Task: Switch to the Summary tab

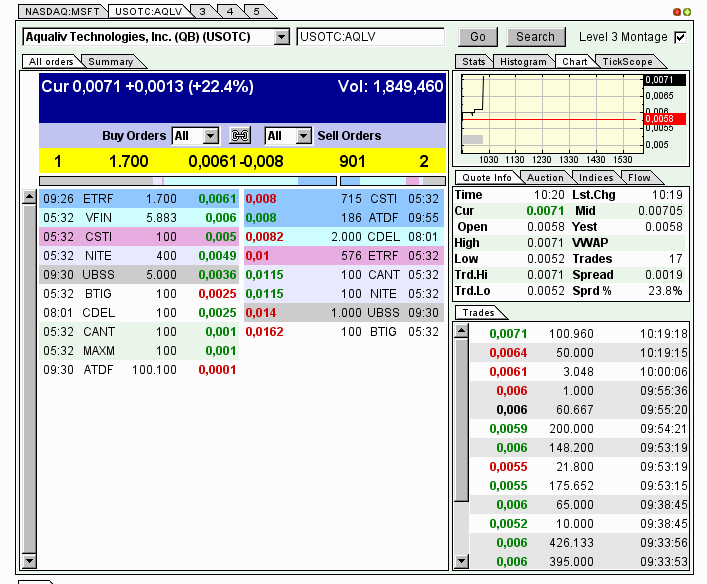Action: [x=111, y=62]
